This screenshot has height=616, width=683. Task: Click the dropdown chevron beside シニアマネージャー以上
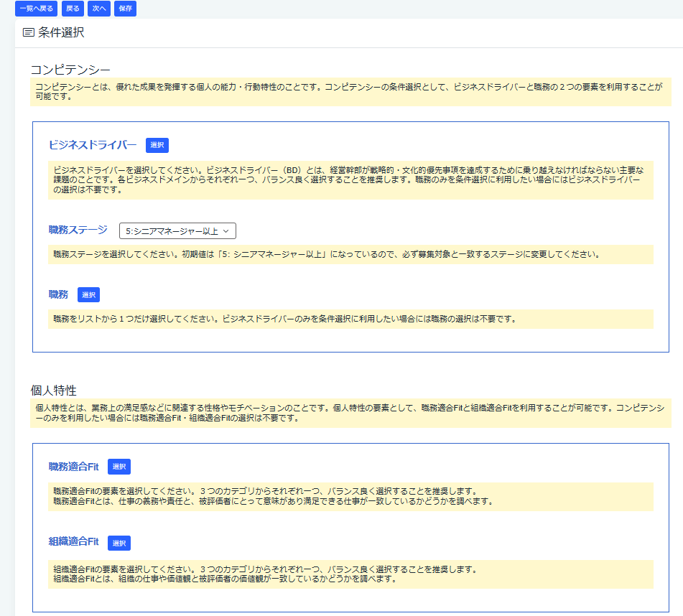pos(226,231)
